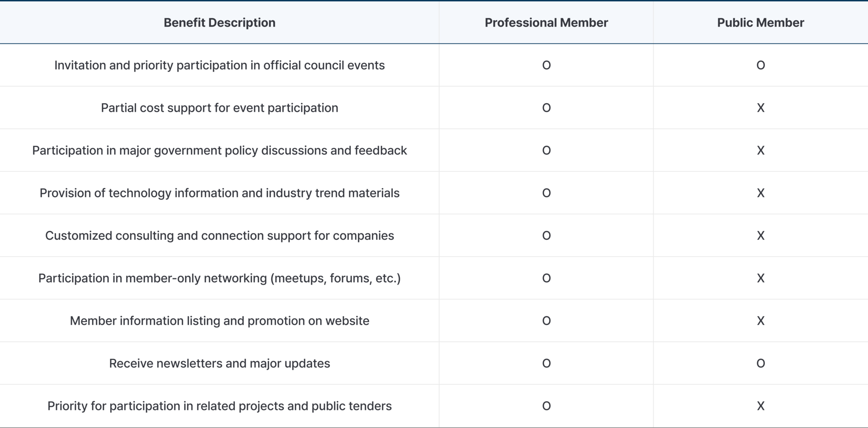Click Professional Member O mark for policy discussions
This screenshot has height=428, width=868.
pos(546,150)
